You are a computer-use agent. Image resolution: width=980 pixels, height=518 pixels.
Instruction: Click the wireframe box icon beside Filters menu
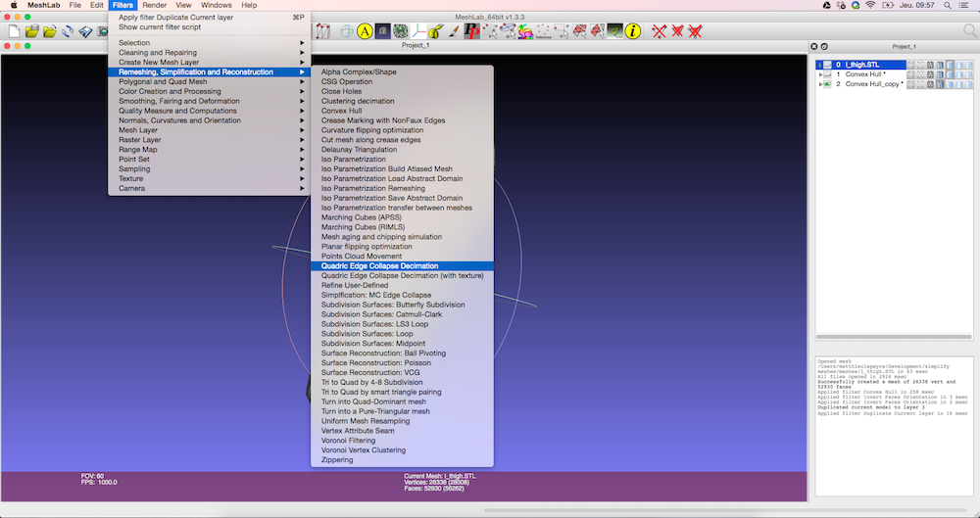(x=321, y=30)
